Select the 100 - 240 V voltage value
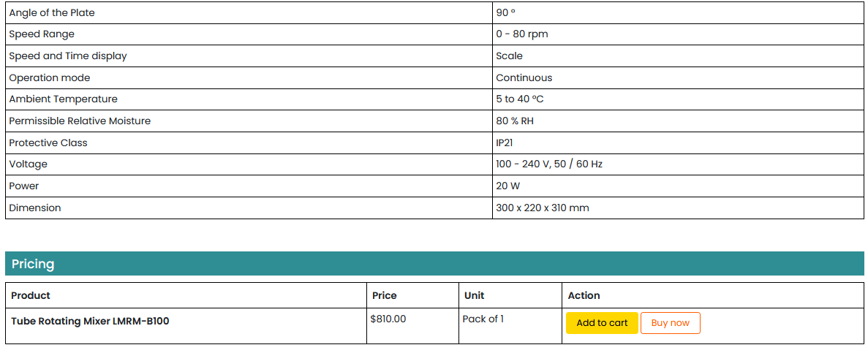The height and width of the screenshot is (353, 868). (549, 164)
